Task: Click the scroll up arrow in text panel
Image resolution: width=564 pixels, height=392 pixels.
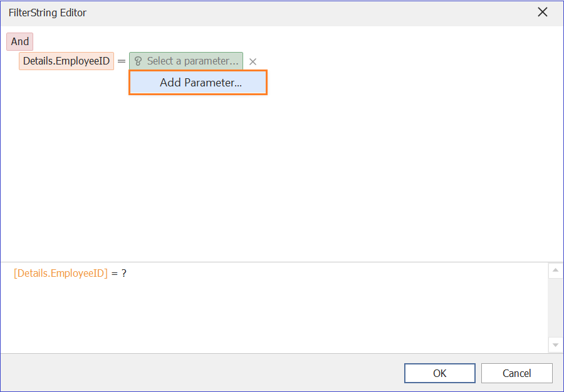Action: (555, 270)
